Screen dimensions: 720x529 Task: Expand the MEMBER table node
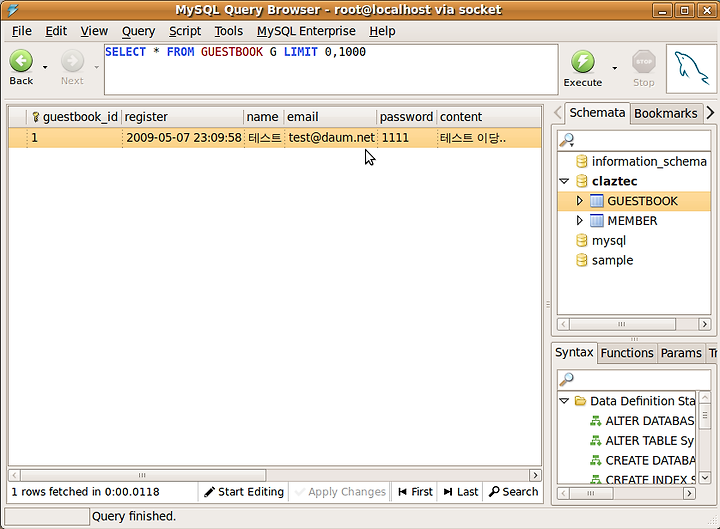pos(579,220)
